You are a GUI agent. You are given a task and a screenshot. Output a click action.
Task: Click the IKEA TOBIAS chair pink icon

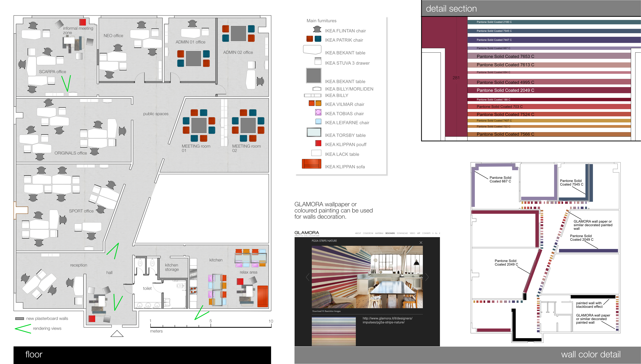pos(318,112)
